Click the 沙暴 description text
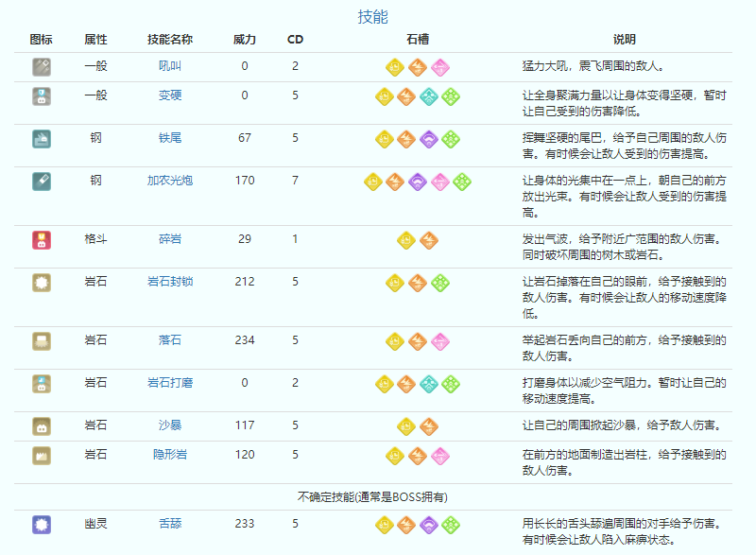 tap(623, 425)
